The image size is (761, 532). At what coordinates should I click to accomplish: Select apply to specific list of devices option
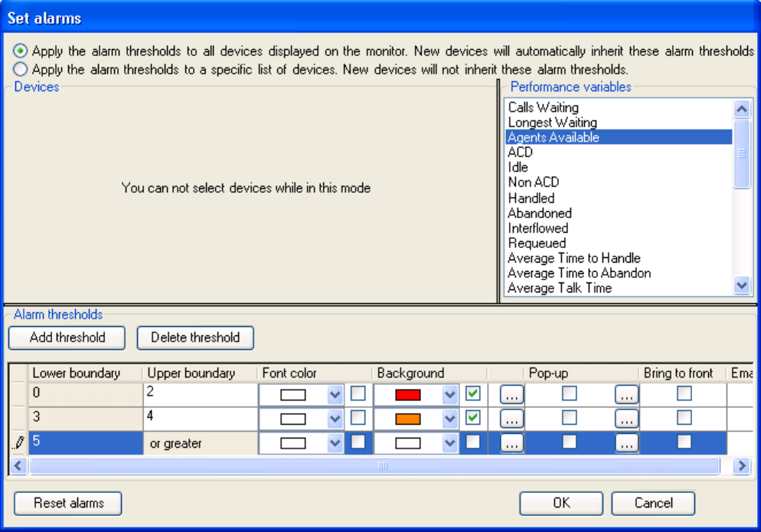click(x=21, y=69)
